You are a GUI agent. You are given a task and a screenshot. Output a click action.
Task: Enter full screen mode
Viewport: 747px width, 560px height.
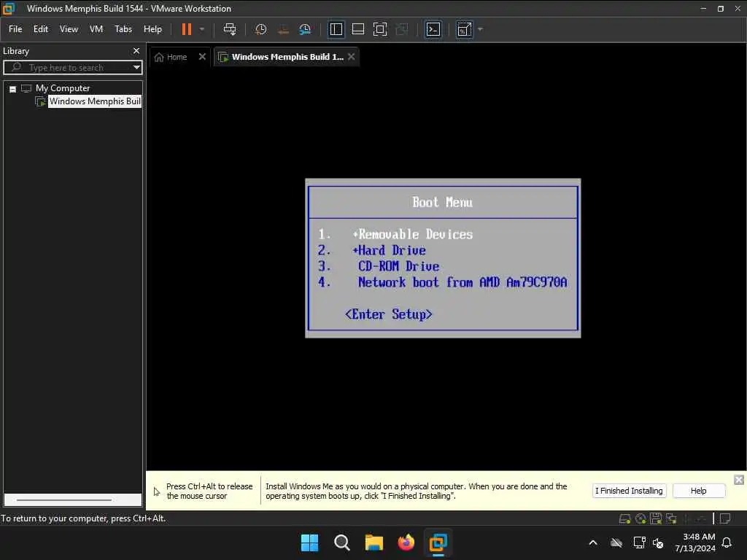379,29
